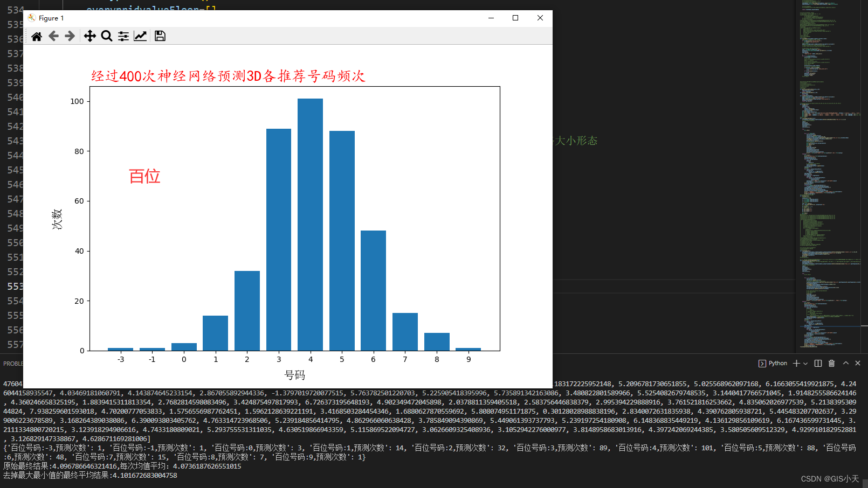Close the bottom terminal panel
This screenshot has height=488, width=868.
[858, 364]
